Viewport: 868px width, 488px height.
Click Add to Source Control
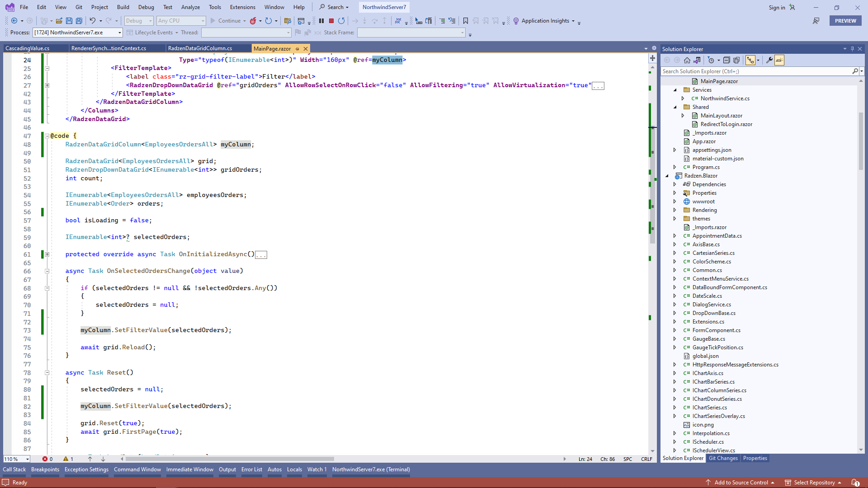(741, 483)
